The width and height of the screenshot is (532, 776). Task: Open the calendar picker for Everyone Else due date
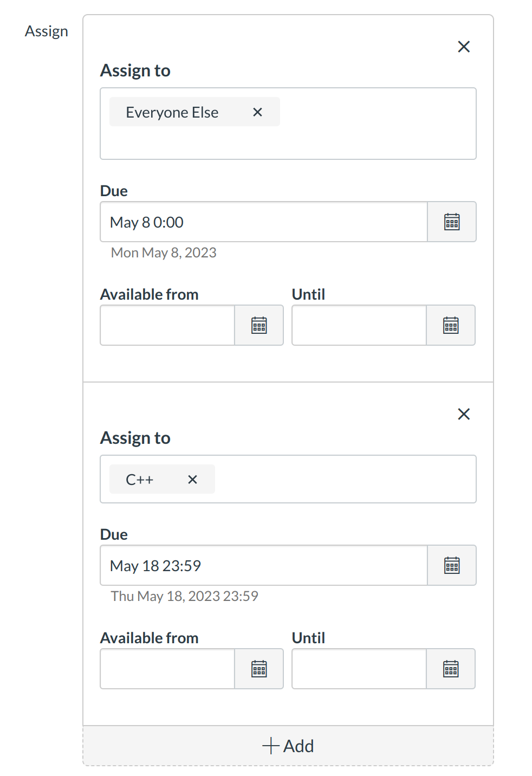point(452,222)
